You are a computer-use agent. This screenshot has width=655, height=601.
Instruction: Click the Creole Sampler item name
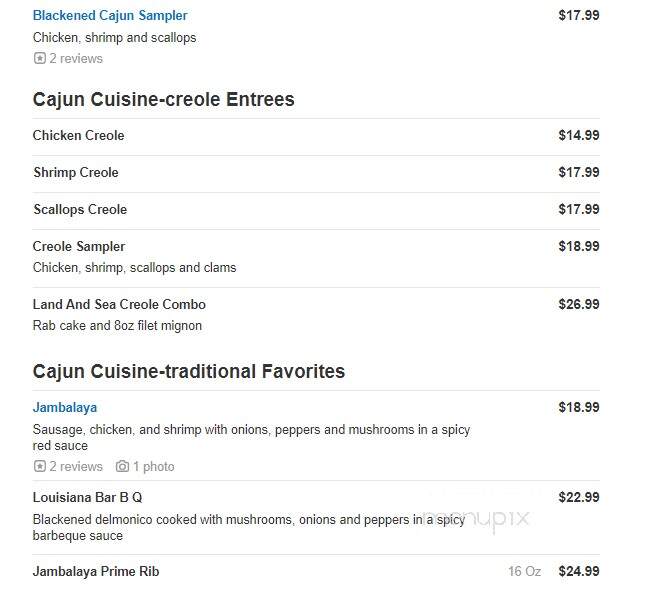pyautogui.click(x=79, y=246)
